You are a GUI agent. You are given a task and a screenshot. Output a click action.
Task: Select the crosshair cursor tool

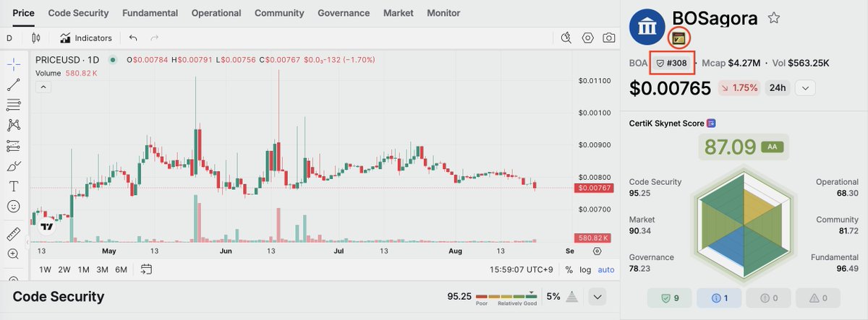13,64
